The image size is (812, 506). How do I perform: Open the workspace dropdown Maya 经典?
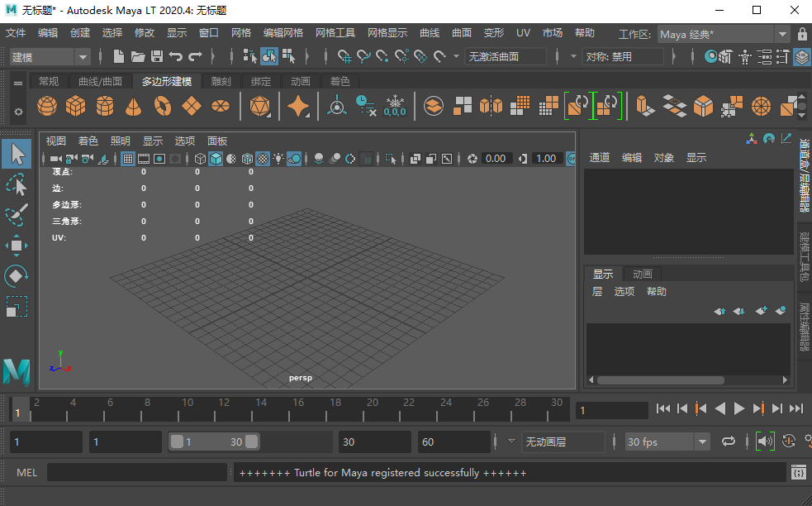pos(723,35)
